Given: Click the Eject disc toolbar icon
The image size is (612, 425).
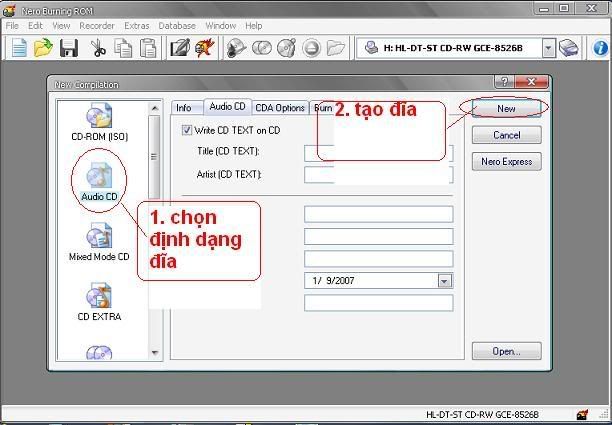Looking at the screenshot, I should 311,48.
